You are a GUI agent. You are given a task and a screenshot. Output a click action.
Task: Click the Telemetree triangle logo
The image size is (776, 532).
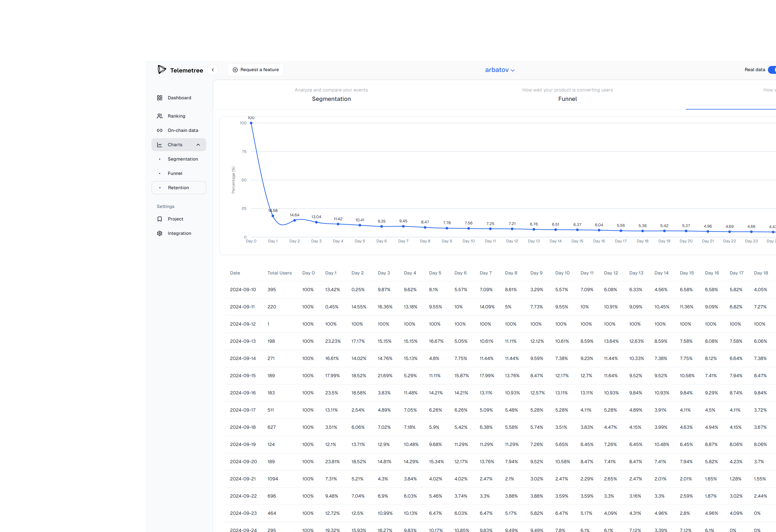(162, 70)
